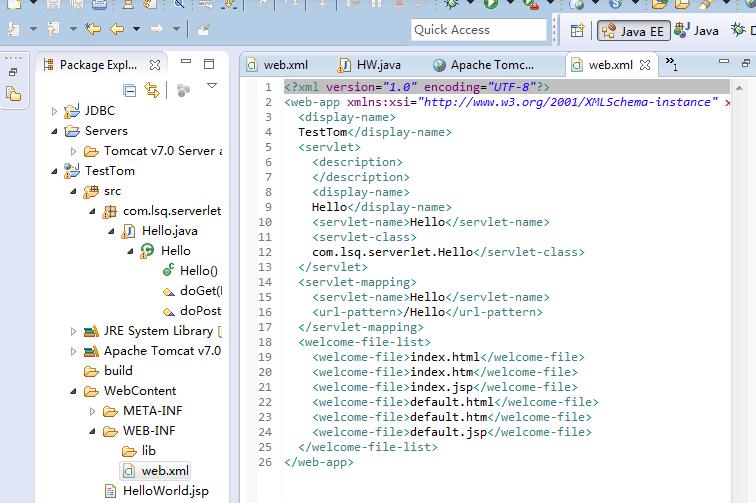Click editor vertical scrollbar up arrow
756x503 pixels.
(739, 88)
